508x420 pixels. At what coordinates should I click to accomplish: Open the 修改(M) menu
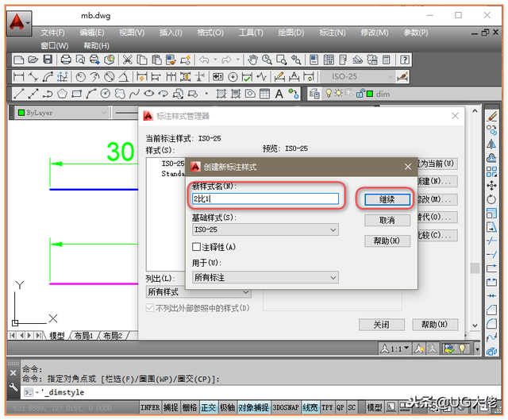[x=375, y=33]
